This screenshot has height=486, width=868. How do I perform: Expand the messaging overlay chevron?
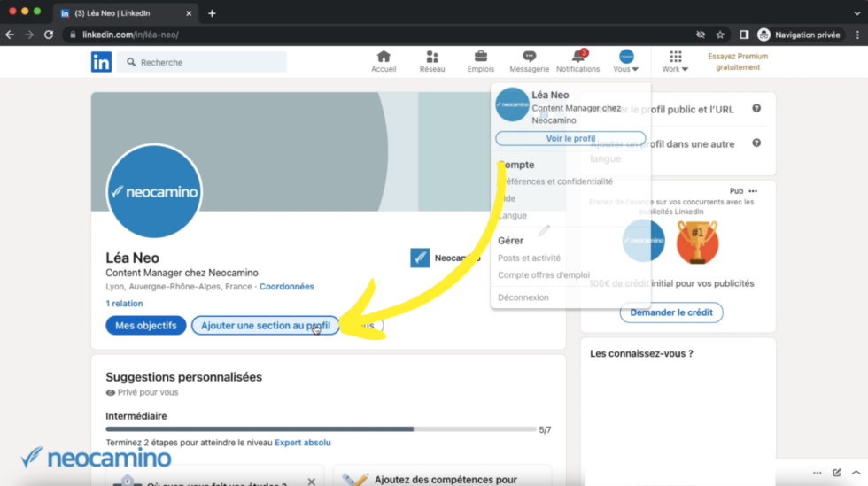pos(856,473)
